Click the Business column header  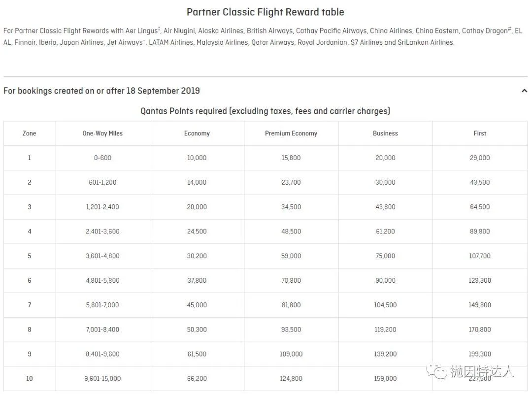385,133
